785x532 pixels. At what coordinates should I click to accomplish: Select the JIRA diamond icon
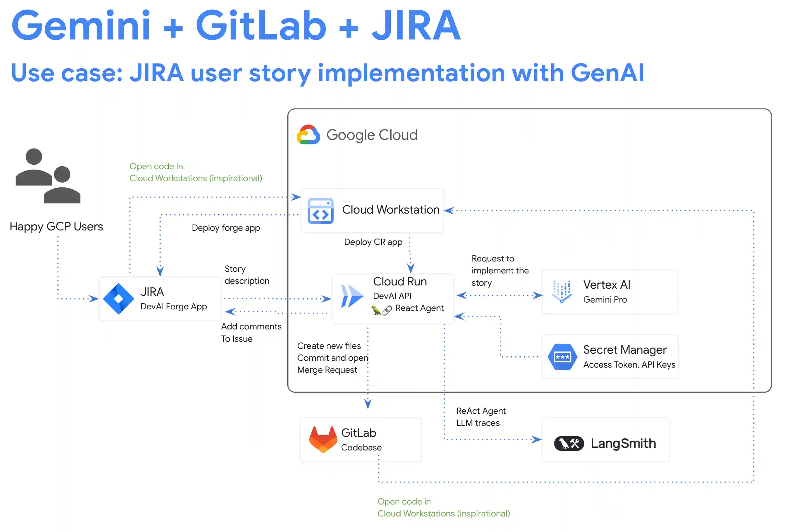click(119, 298)
